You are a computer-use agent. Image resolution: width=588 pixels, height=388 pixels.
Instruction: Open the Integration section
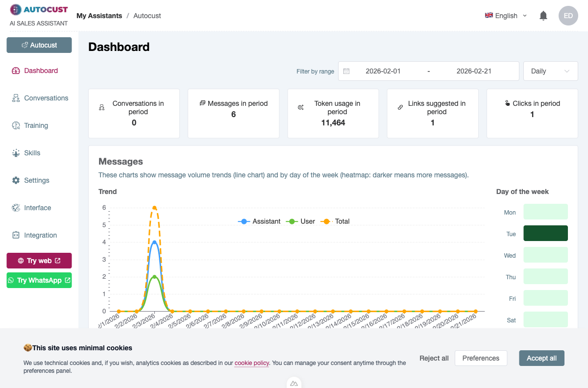[39, 235]
